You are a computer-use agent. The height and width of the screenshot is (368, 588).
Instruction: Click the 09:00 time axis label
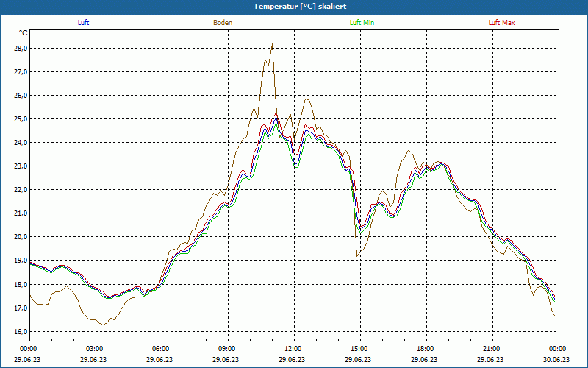coord(229,349)
